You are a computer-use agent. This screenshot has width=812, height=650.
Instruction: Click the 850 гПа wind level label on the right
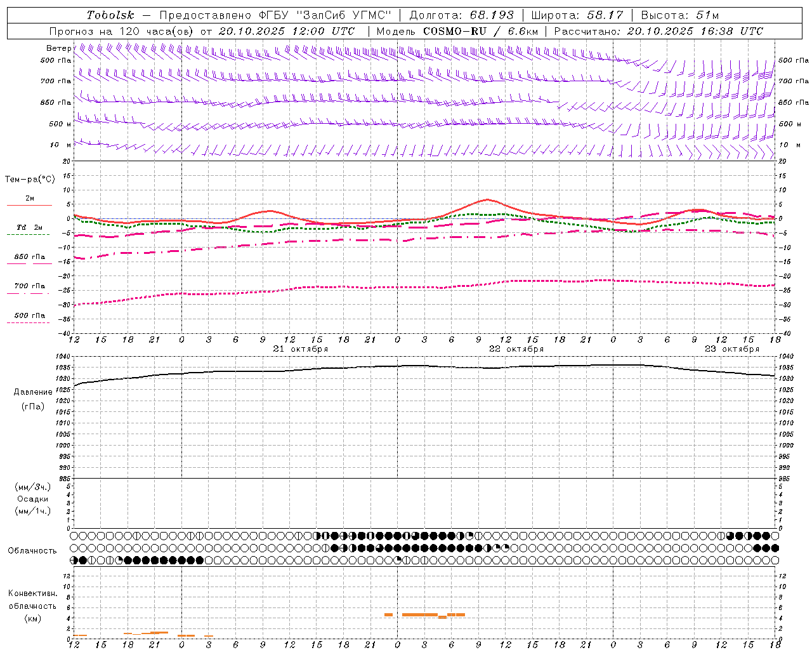point(794,102)
